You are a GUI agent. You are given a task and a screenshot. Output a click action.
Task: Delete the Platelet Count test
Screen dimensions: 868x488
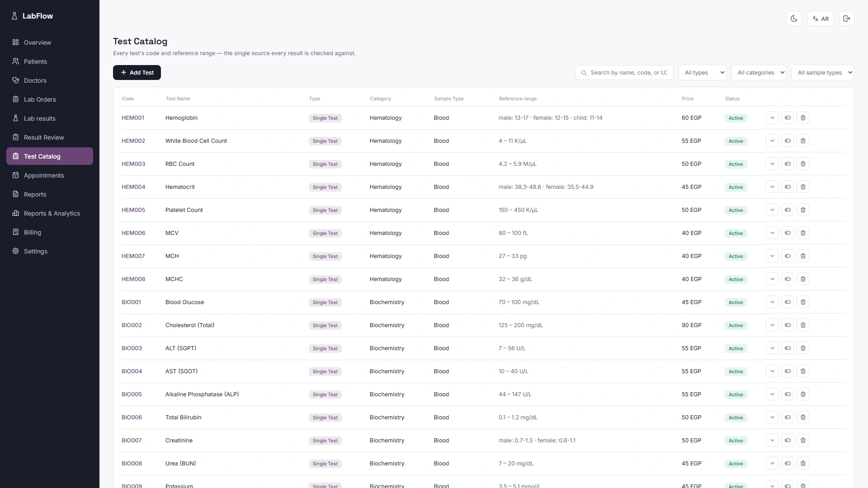tap(803, 210)
